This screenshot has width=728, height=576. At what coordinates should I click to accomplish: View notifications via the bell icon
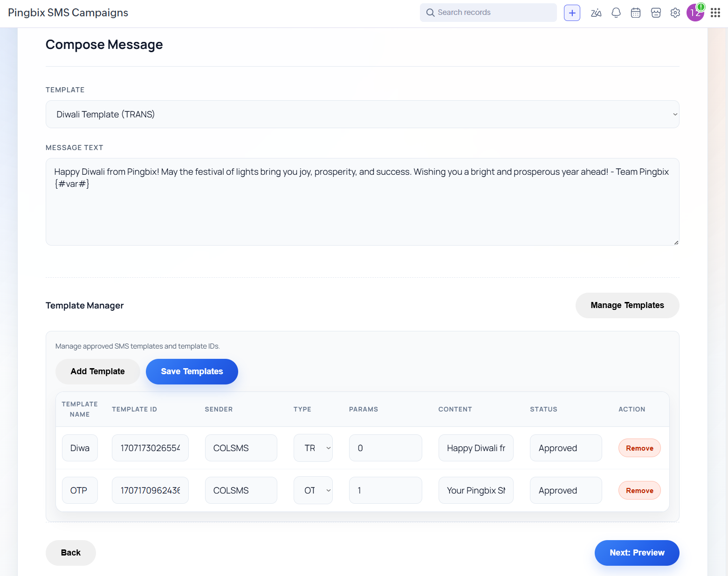(x=616, y=13)
